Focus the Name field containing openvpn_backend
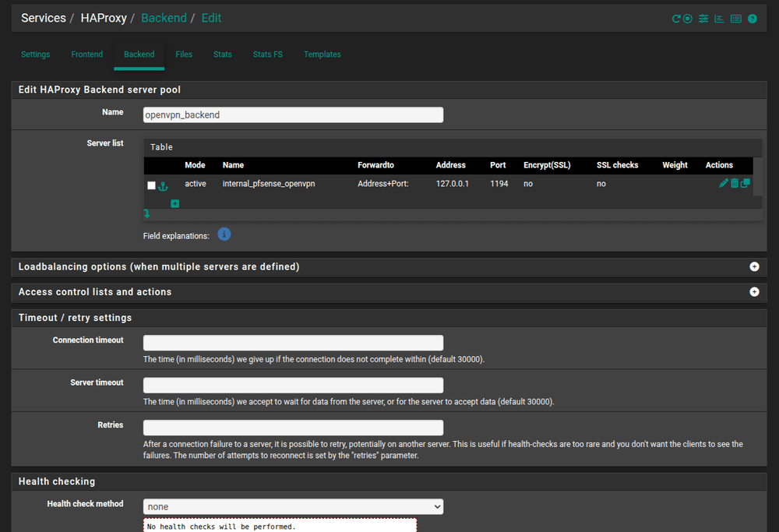The image size is (779, 532). click(293, 115)
